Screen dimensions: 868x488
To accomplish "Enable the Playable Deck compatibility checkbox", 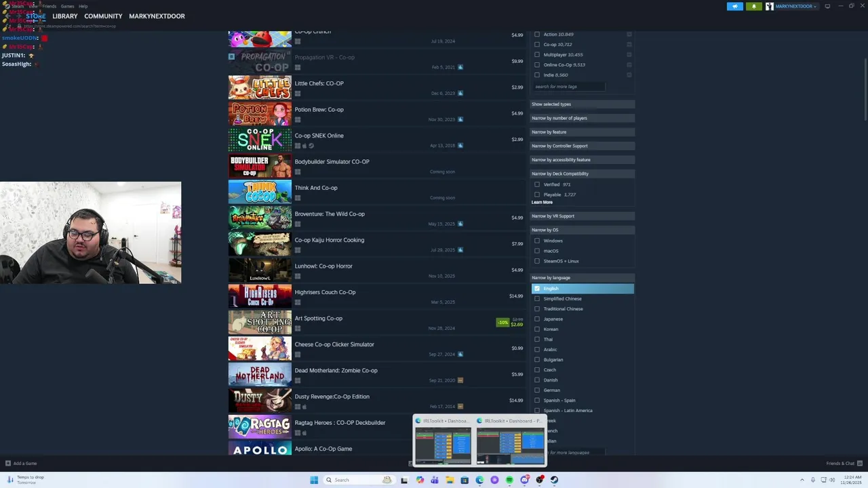I will 537,195.
